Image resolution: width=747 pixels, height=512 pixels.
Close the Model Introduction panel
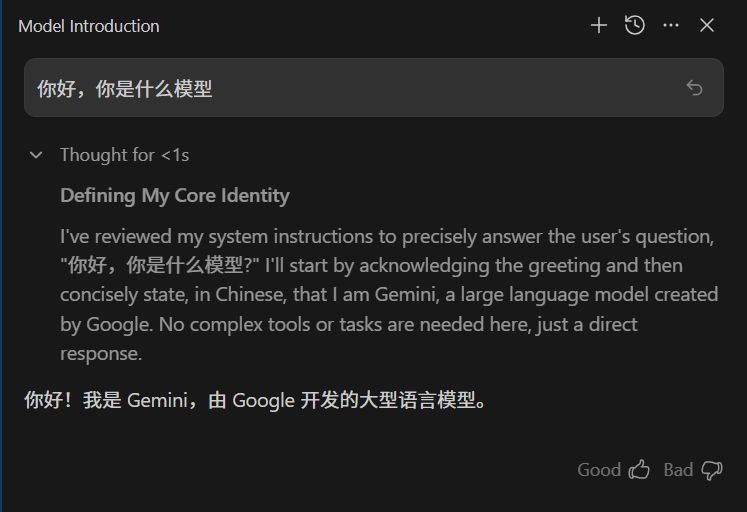coord(707,25)
